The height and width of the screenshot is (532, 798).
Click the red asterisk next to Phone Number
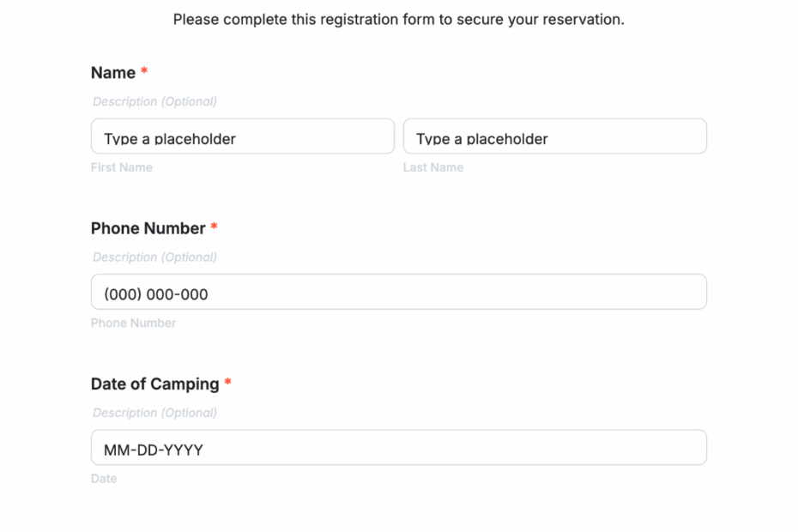click(x=213, y=227)
